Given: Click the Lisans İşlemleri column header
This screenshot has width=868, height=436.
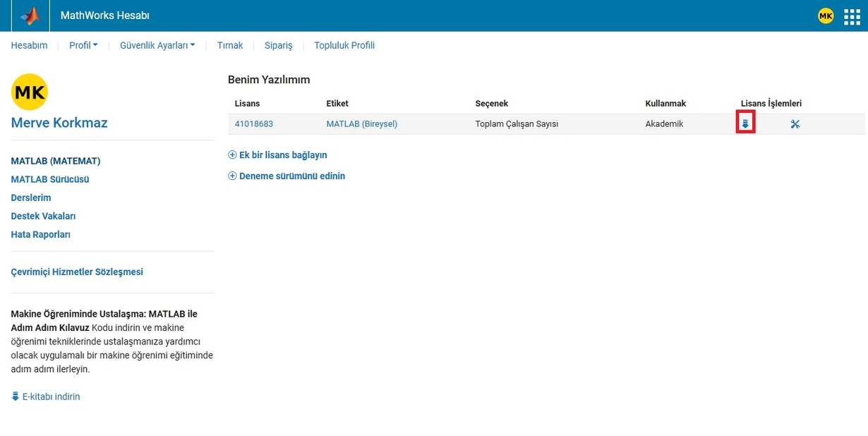Looking at the screenshot, I should (x=771, y=104).
